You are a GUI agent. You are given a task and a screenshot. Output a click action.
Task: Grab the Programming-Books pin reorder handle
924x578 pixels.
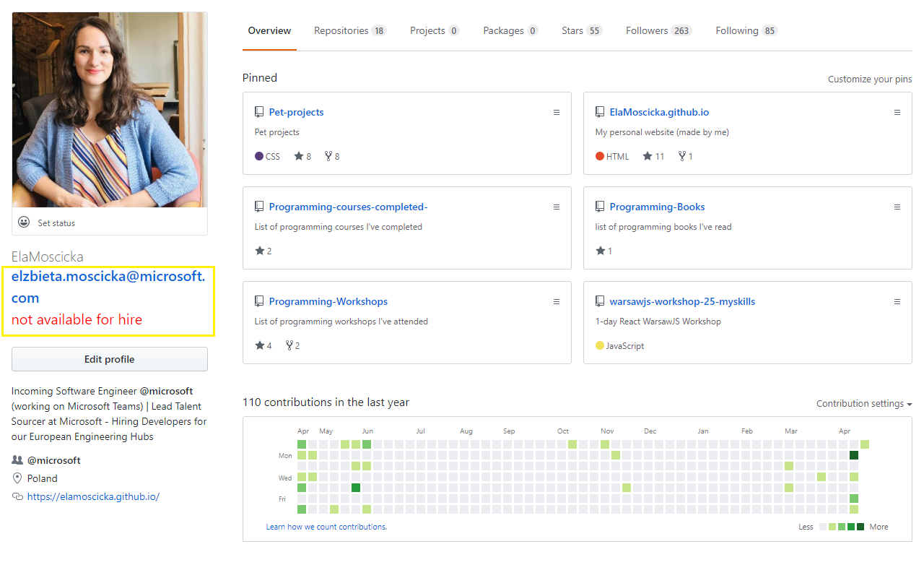897,207
